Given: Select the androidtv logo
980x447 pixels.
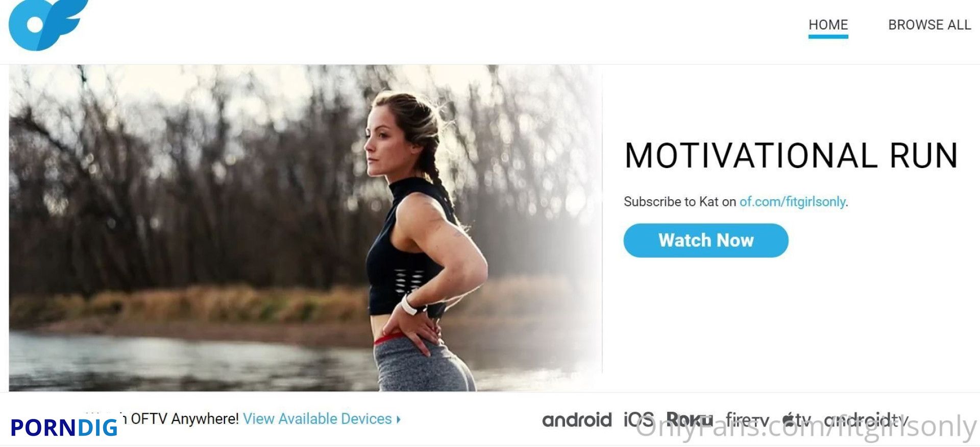Looking at the screenshot, I should coord(866,420).
